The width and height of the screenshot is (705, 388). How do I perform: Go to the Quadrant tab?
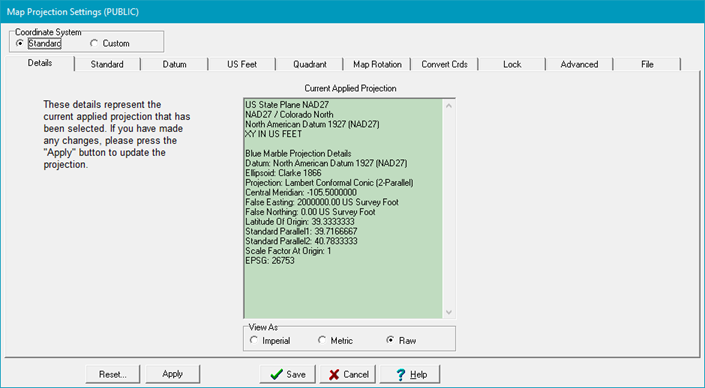click(310, 64)
